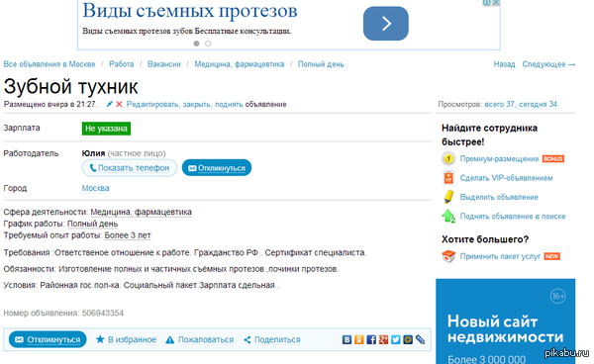Click the bottom Откликнуться button
Screen dimensions: 594x364
(x=48, y=340)
